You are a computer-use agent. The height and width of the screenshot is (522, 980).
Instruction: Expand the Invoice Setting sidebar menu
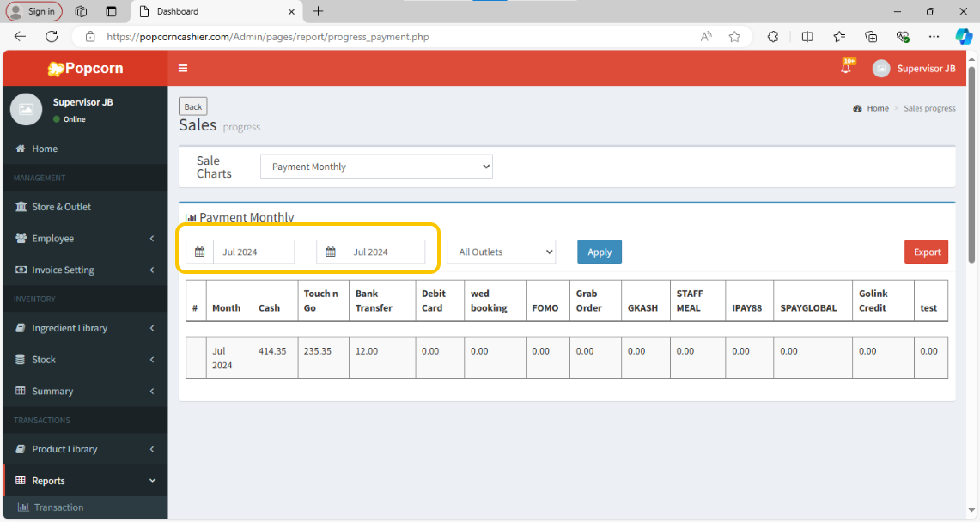coord(85,270)
